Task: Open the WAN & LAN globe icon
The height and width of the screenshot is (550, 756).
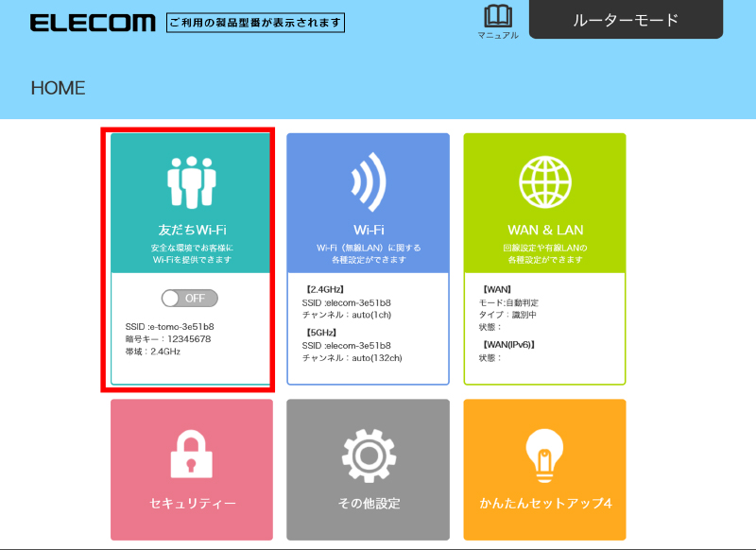Action: click(x=545, y=181)
